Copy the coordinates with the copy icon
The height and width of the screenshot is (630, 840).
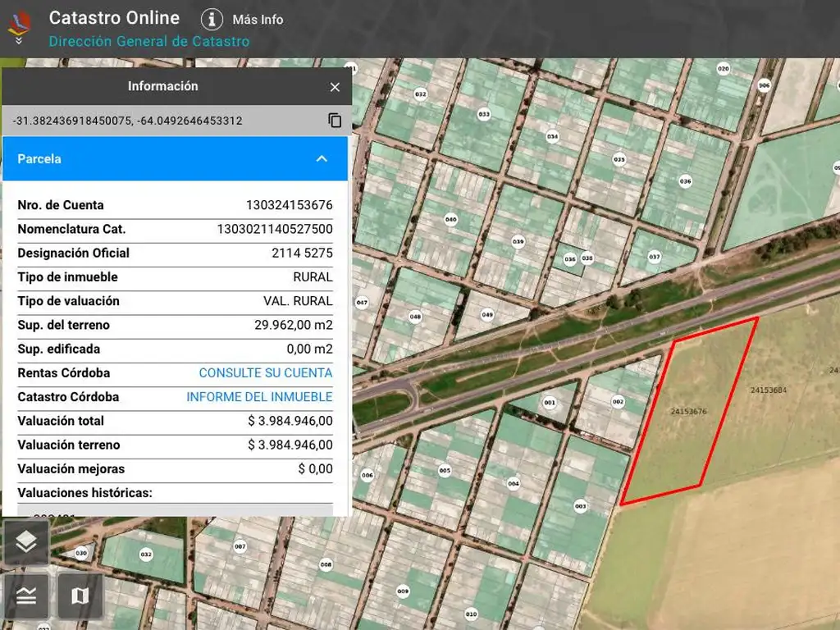[335, 121]
